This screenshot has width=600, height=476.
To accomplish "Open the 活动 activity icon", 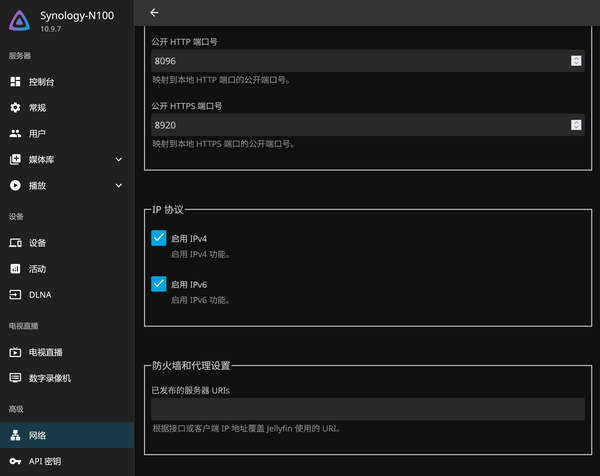I will point(15,269).
